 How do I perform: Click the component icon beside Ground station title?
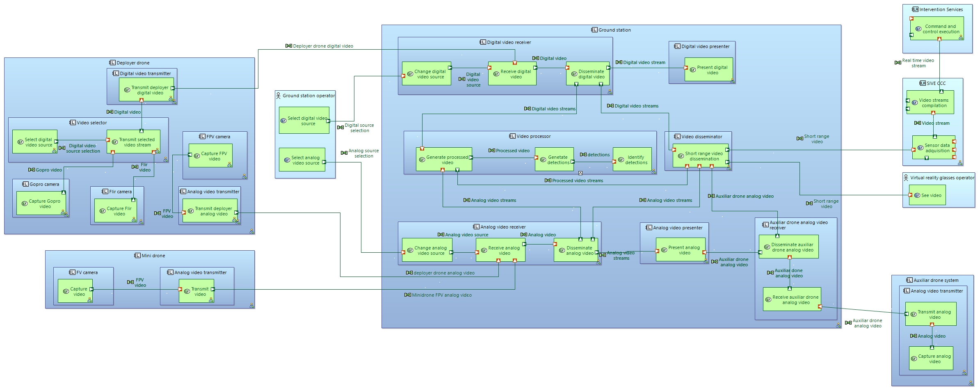point(594,30)
